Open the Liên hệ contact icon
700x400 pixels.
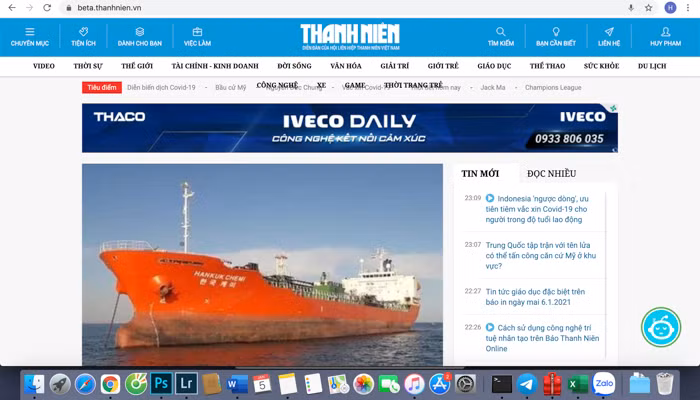tap(609, 37)
